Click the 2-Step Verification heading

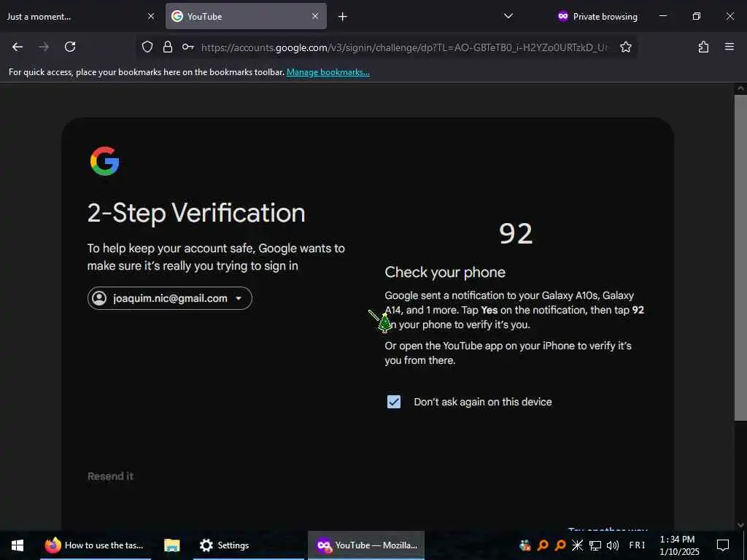[196, 213]
